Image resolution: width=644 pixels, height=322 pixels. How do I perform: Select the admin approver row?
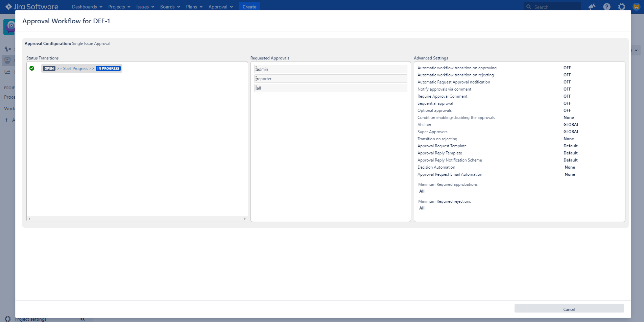331,69
